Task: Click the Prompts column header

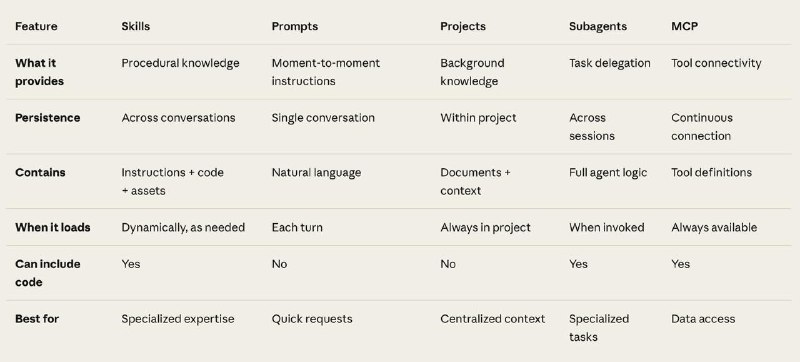Action: [x=295, y=27]
